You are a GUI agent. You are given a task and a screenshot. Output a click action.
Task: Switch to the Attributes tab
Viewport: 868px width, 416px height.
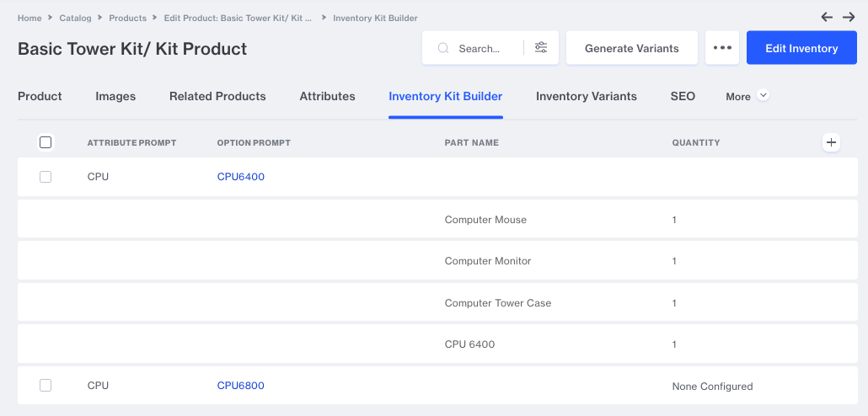click(327, 96)
